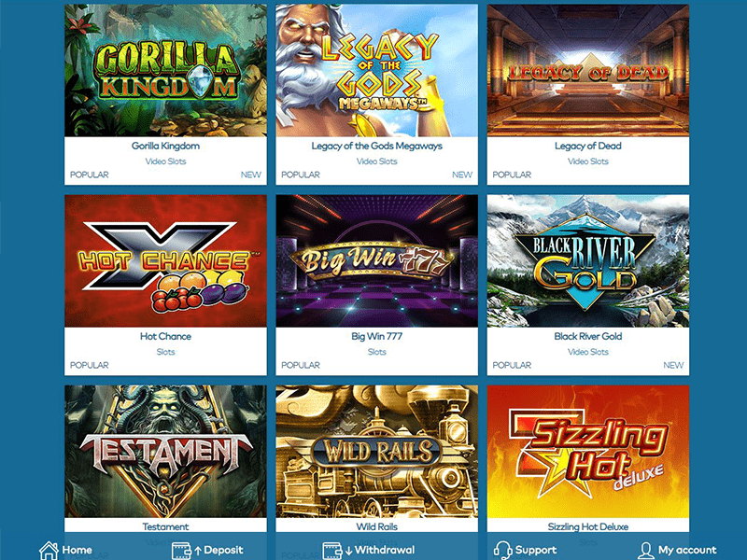Viewport: 747px width, 560px height.
Task: Open the Support section label
Action: pos(535,550)
